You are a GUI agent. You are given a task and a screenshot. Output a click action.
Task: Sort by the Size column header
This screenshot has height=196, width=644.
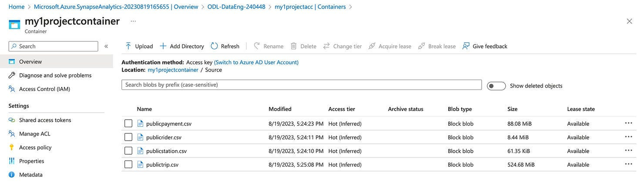click(513, 109)
